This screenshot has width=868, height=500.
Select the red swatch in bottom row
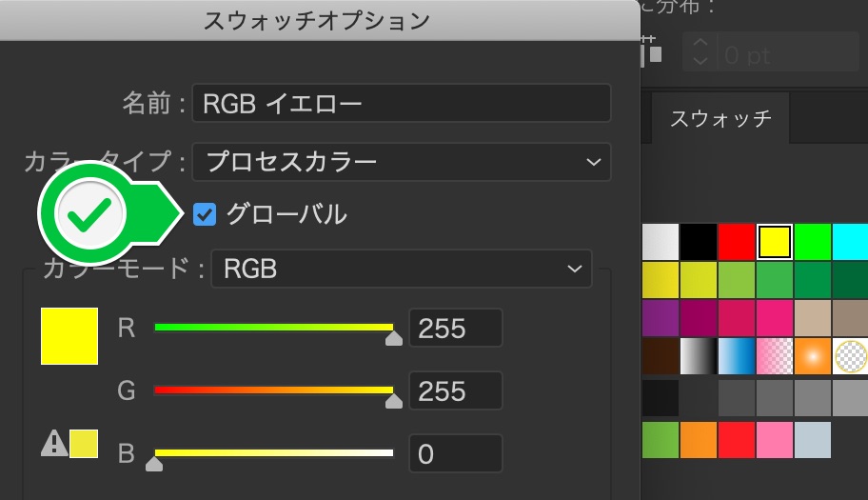click(737, 440)
